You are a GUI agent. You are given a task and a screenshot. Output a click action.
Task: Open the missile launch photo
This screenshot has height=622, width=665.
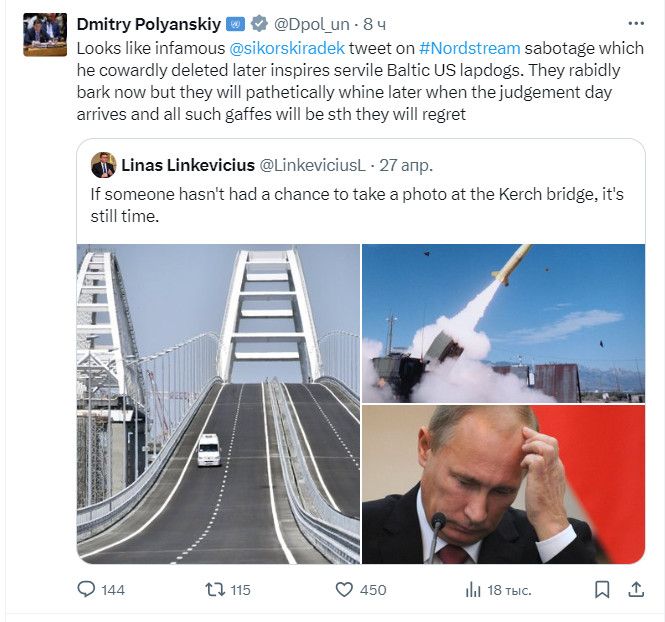503,323
